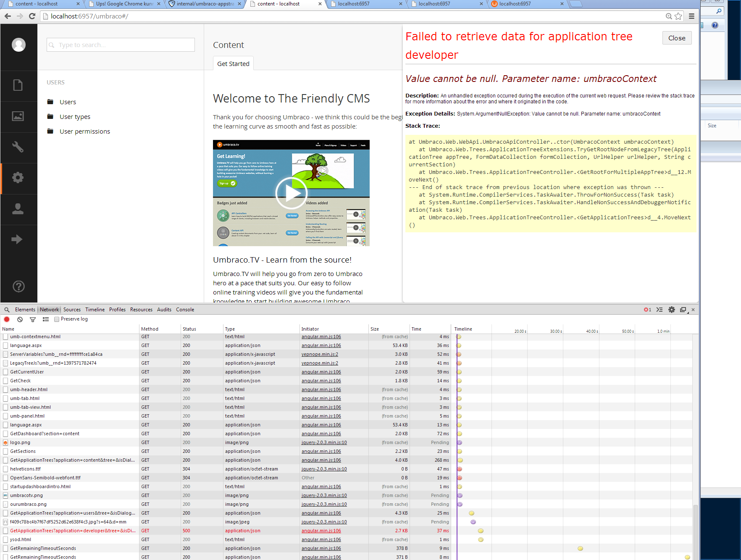741x560 pixels.
Task: Open the yepnope.min.js:2 initiator link for ServerVariables
Action: [320, 354]
